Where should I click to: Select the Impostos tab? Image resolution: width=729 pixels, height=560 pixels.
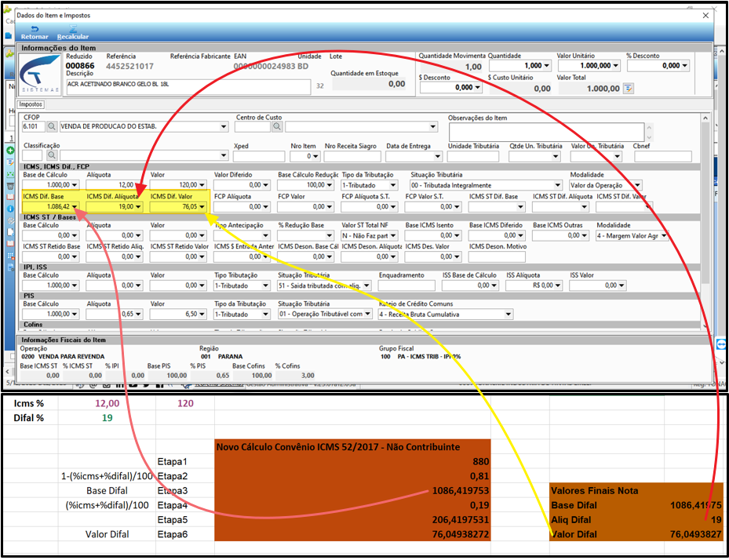(x=31, y=104)
